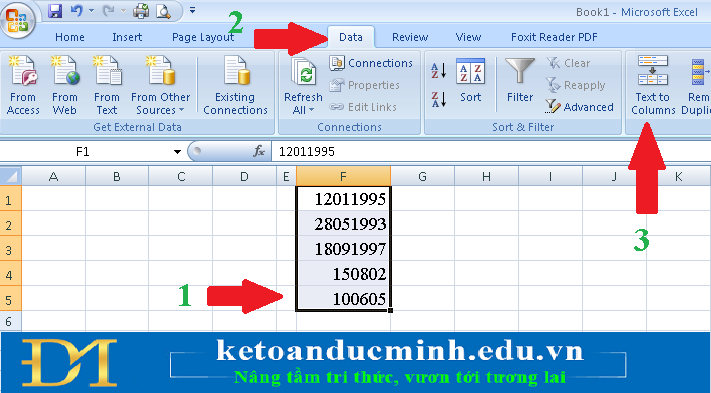Switch to the Home tab
This screenshot has width=711, height=393.
click(70, 37)
